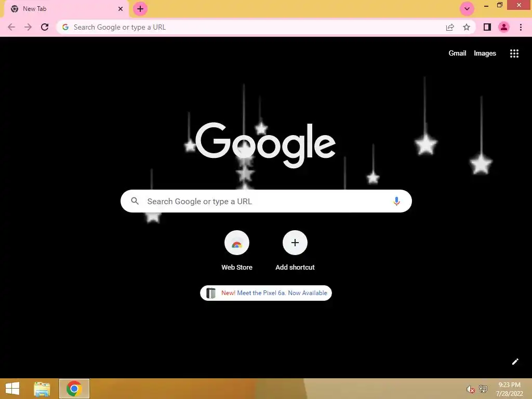The image size is (532, 399).
Task: Close the New Tab tab
Action: (121, 9)
